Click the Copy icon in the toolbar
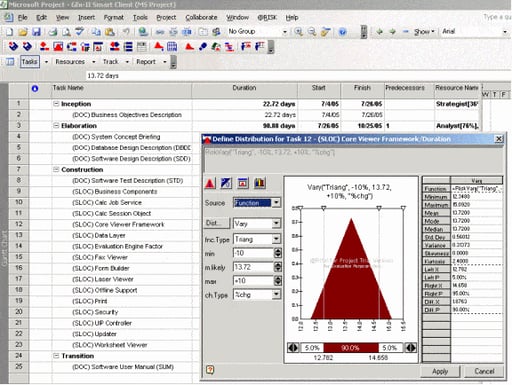The width and height of the screenshot is (512, 385). 96,32
